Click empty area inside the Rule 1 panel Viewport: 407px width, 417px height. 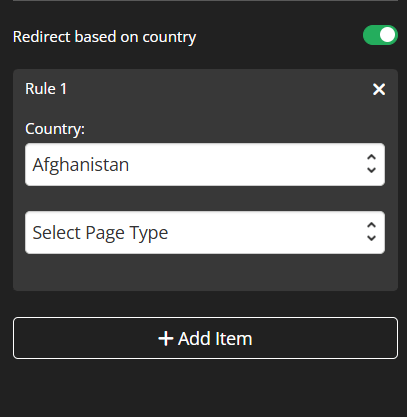(205, 272)
